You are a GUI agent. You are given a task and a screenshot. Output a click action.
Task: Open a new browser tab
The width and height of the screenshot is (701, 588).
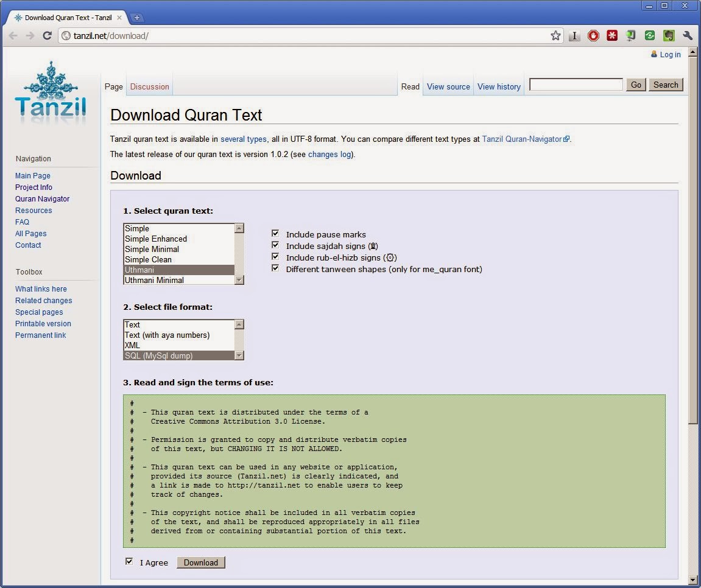pyautogui.click(x=137, y=18)
